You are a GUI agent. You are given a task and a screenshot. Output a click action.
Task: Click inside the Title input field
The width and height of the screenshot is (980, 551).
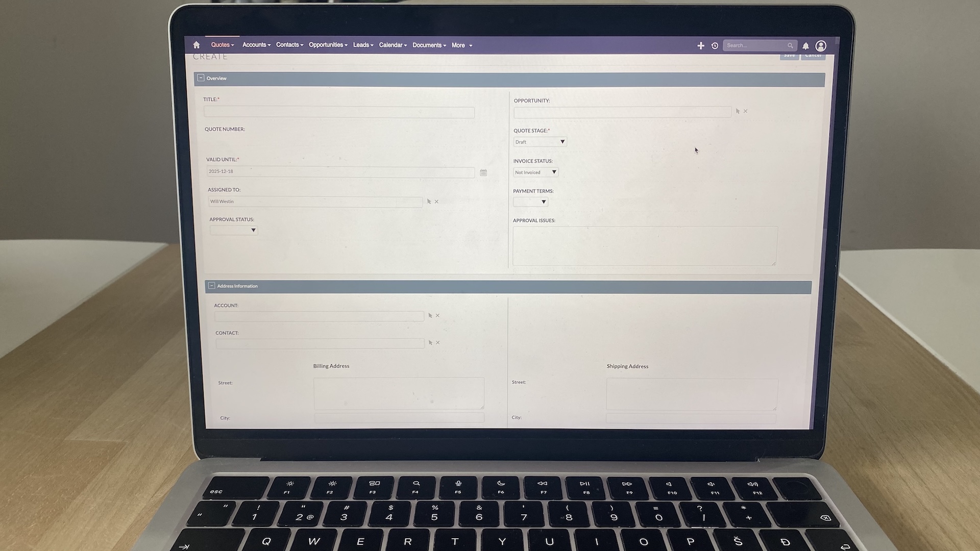[338, 112]
